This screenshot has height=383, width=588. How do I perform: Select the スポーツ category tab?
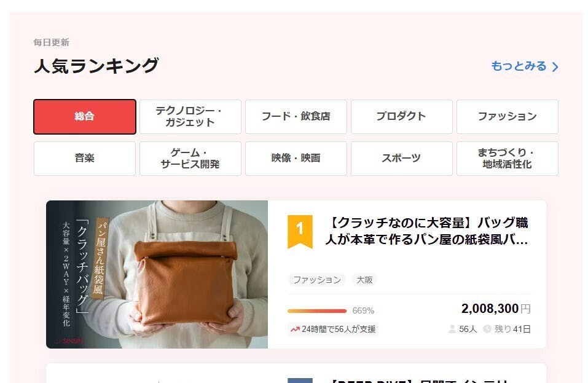pyautogui.click(x=402, y=158)
